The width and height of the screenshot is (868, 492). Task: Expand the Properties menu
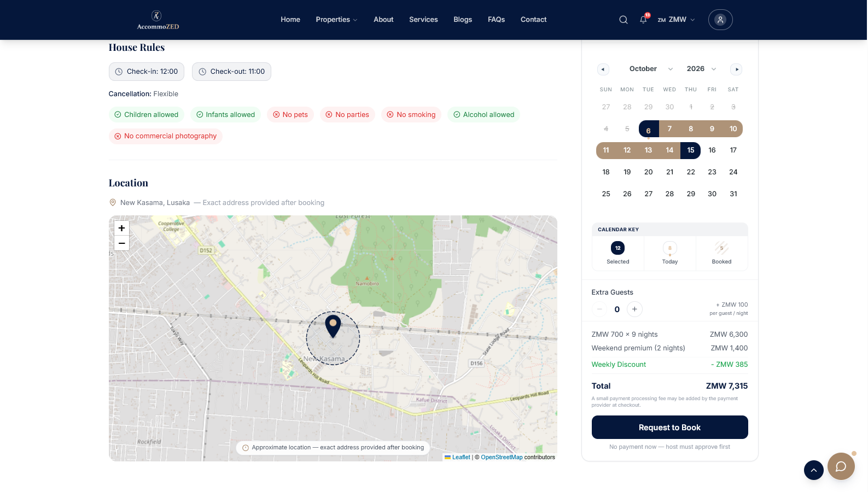point(336,20)
